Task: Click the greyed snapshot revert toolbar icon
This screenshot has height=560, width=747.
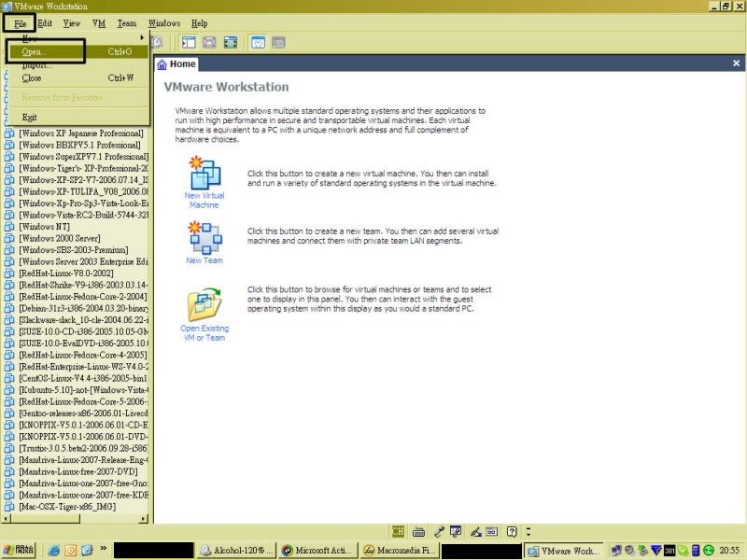Action: 157,42
